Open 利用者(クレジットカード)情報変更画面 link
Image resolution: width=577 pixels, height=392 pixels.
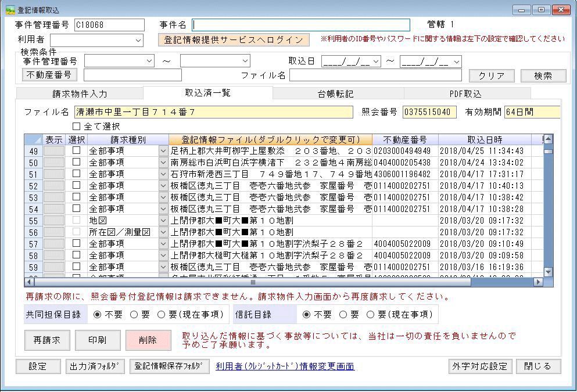point(285,366)
